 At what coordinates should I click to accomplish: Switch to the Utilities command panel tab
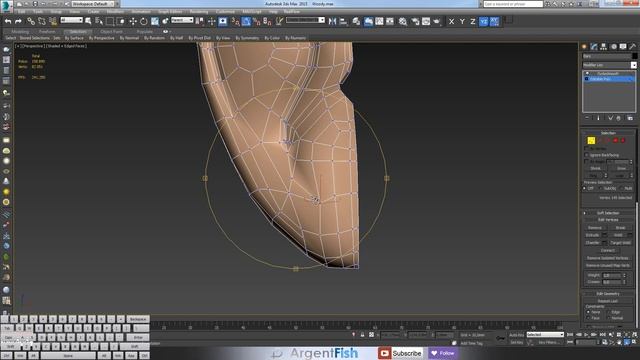coord(633,47)
